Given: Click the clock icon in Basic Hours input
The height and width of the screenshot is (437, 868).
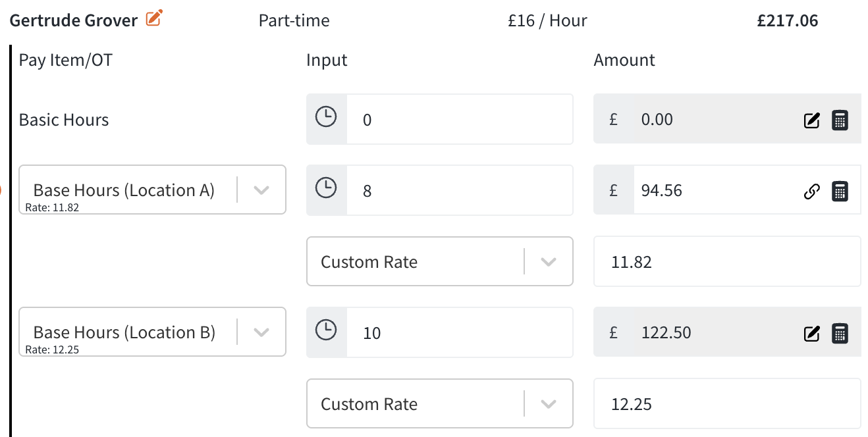Looking at the screenshot, I should (326, 118).
